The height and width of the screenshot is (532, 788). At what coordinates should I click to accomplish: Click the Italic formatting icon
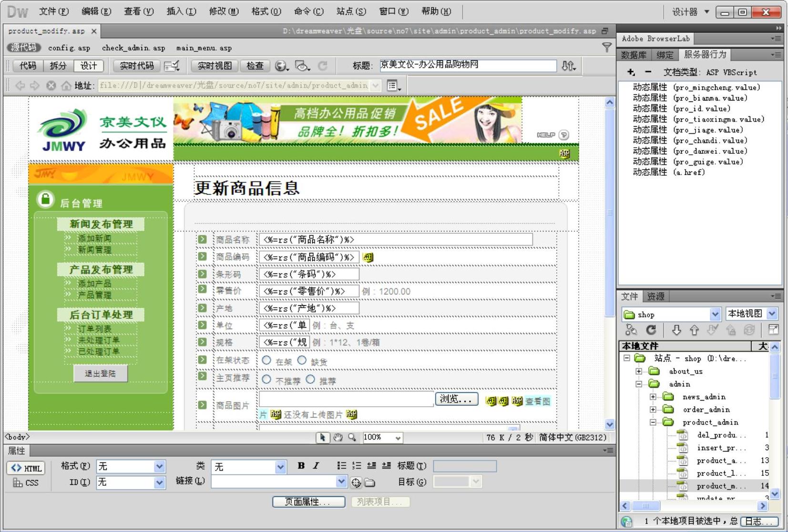316,466
